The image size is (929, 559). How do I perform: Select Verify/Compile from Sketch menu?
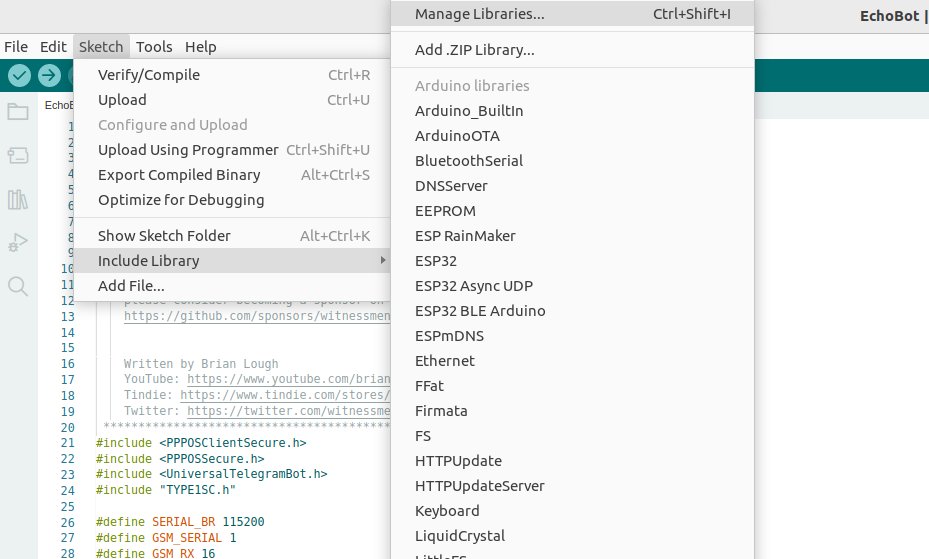[232, 75]
